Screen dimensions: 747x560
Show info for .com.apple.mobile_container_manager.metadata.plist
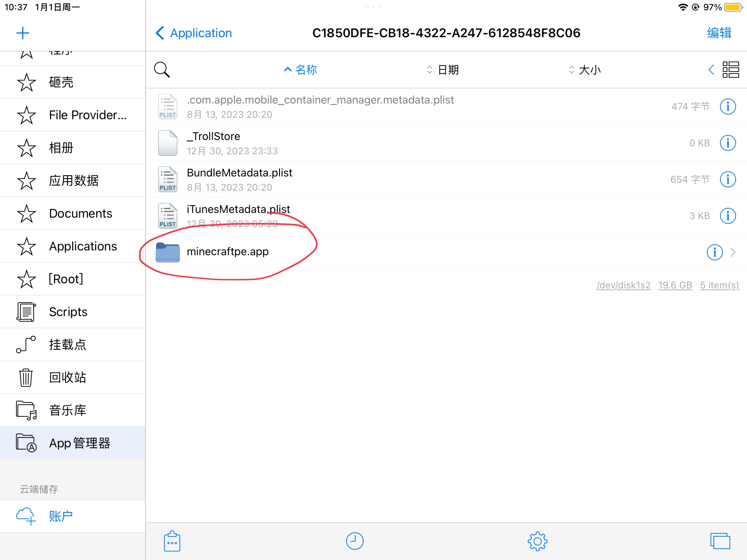728,106
